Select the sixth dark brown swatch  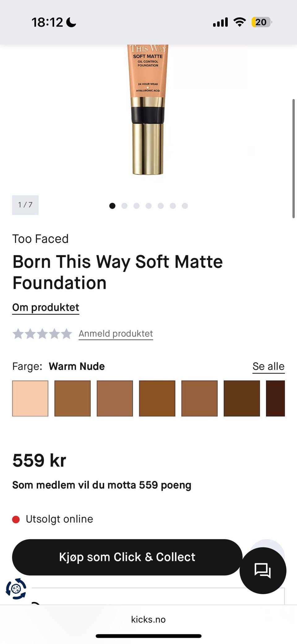tap(242, 398)
